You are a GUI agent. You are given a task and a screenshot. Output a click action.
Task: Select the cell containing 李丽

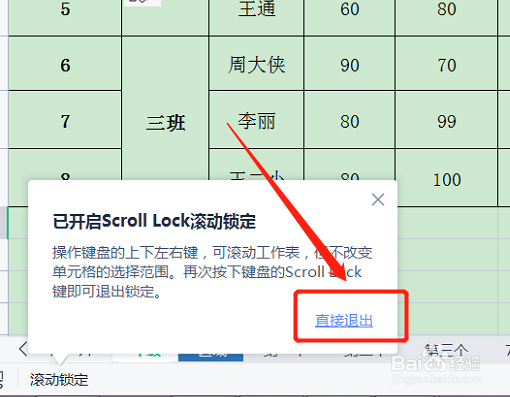click(x=256, y=120)
